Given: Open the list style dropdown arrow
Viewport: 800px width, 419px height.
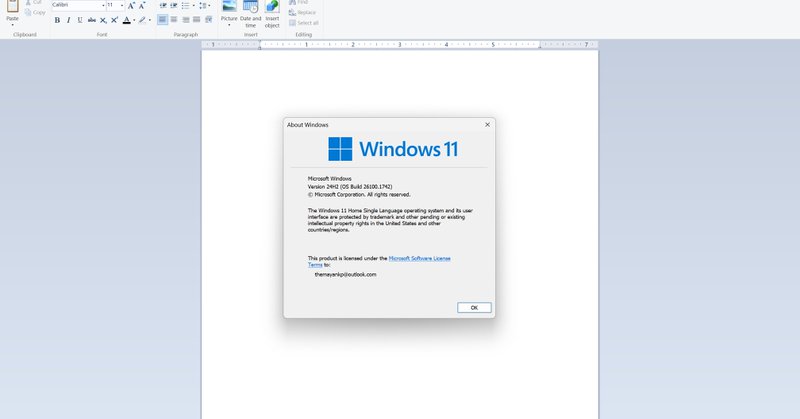Looking at the screenshot, I should pos(193,6).
